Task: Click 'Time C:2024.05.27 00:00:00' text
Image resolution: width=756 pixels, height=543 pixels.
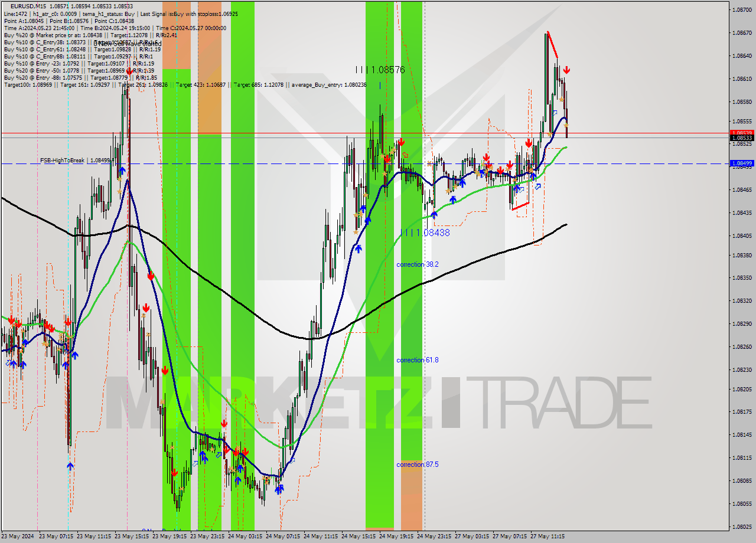Action: [191, 28]
